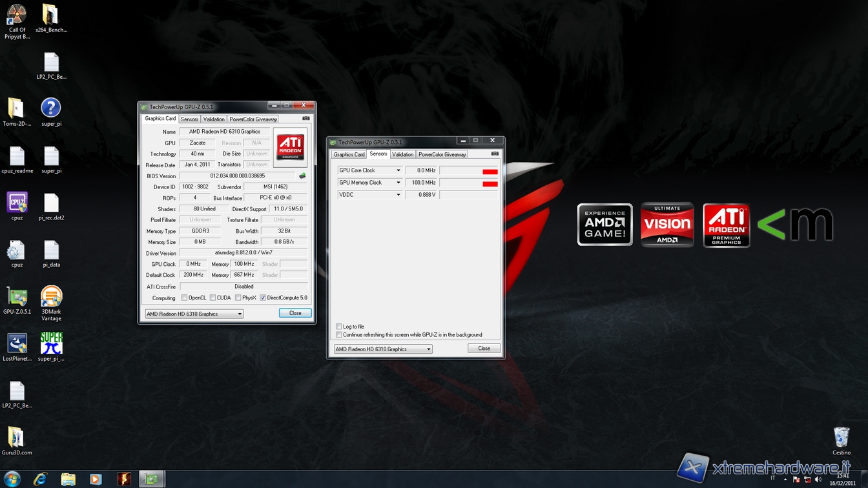Expand the GPU Core Clock sensor dropdown

pyautogui.click(x=398, y=170)
